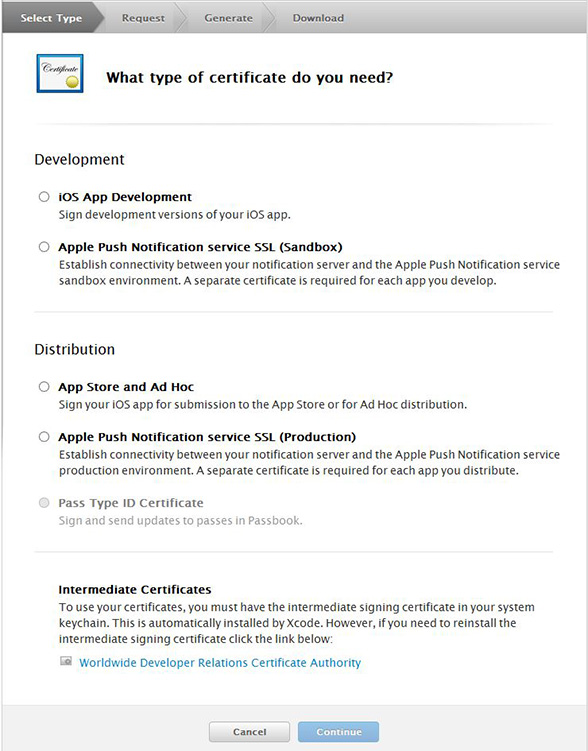588x751 pixels.
Task: Choose the App Store and Ad Hoc radio button
Action: (x=44, y=387)
